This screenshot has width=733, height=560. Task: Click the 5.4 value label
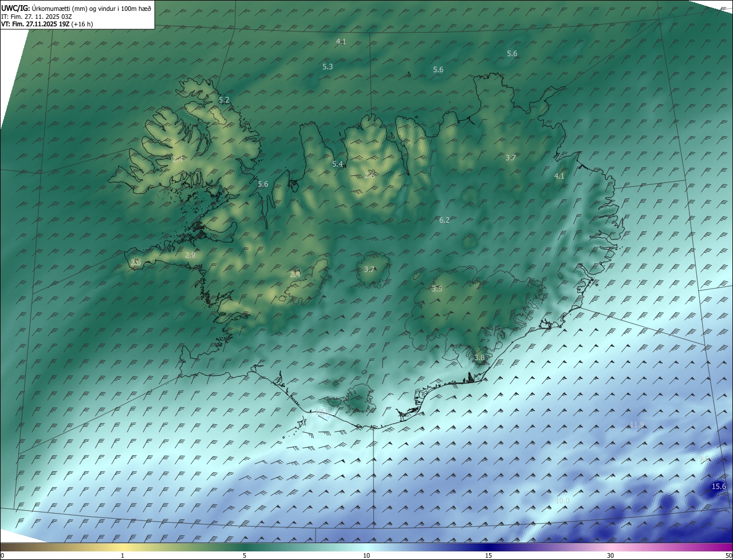(338, 164)
